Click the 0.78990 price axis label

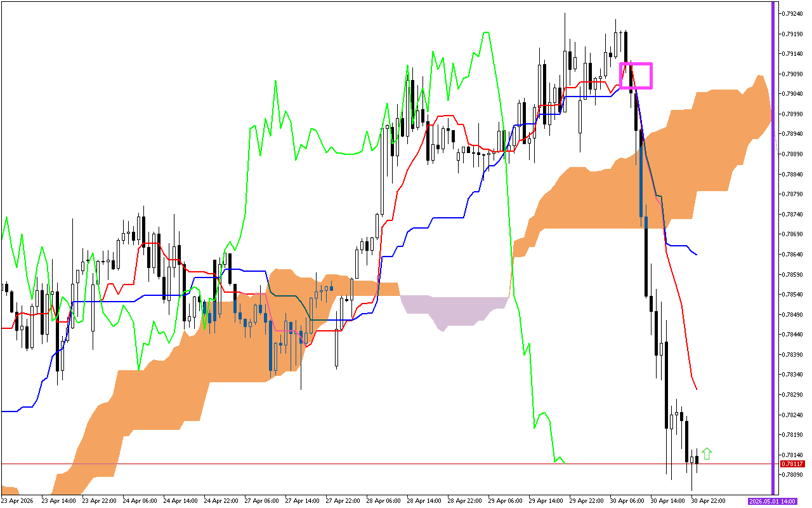pyautogui.click(x=793, y=114)
